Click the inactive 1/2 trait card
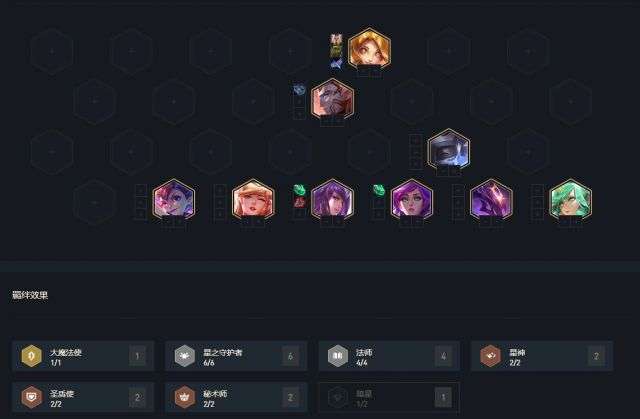Image resolution: width=640 pixels, height=419 pixels. [389, 397]
